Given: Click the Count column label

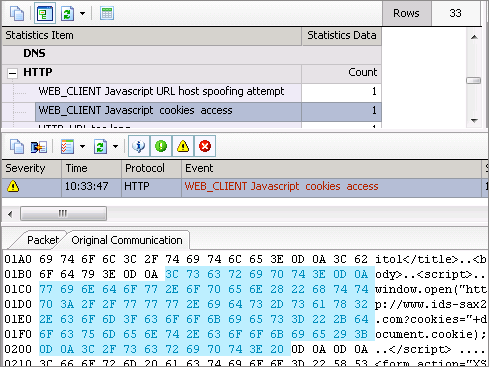Looking at the screenshot, I should pyautogui.click(x=363, y=72).
